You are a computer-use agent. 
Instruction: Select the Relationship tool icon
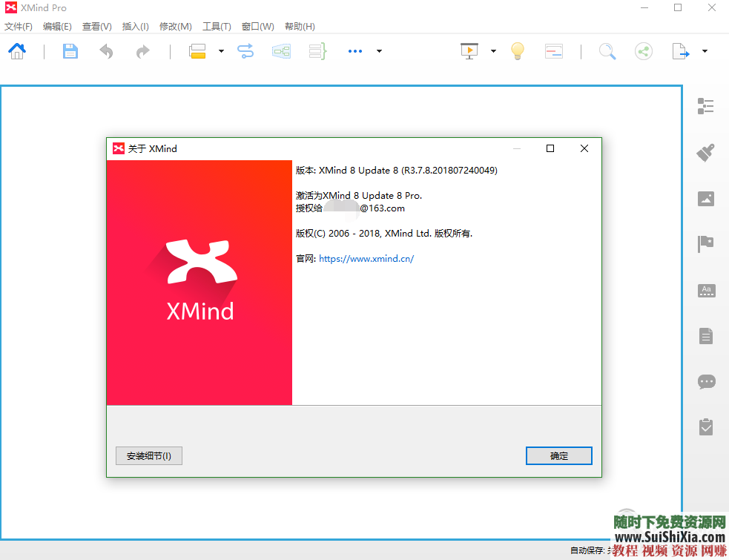click(x=245, y=50)
